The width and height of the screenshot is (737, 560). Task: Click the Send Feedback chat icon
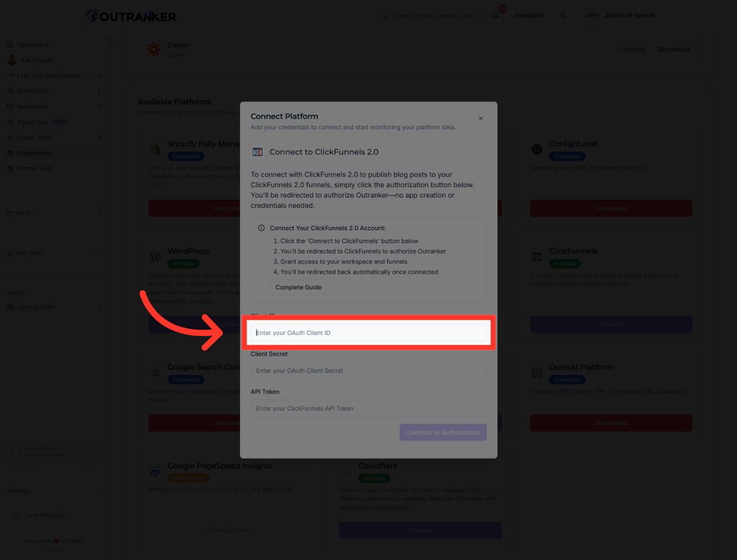pyautogui.click(x=15, y=515)
